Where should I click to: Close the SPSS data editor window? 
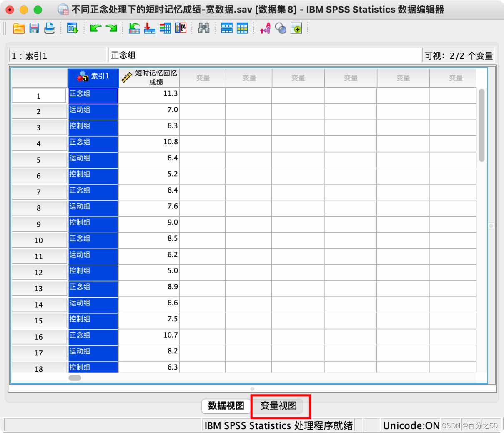pyautogui.click(x=10, y=10)
